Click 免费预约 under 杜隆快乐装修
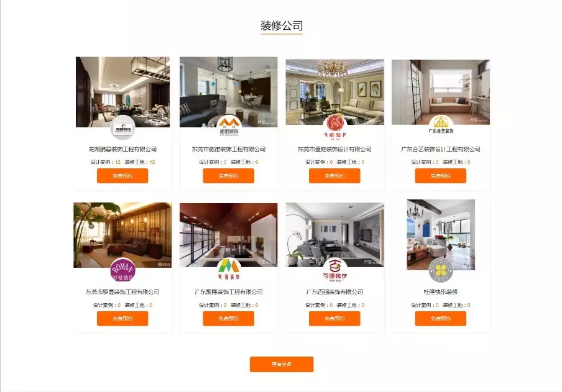 (x=441, y=319)
